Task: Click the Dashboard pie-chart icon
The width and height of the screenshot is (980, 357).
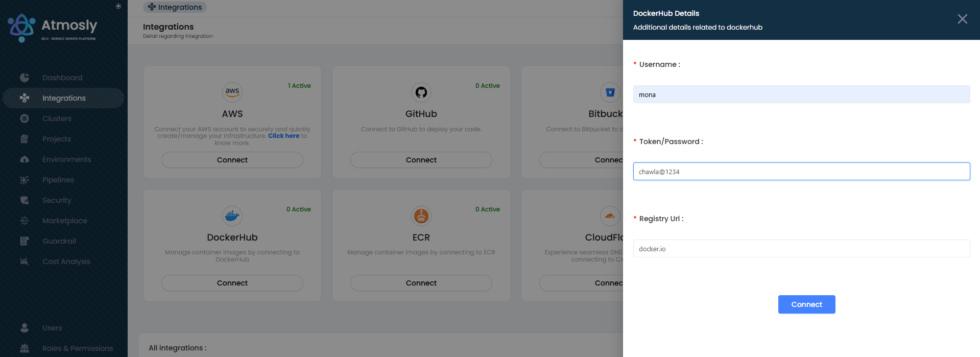Action: [x=25, y=78]
